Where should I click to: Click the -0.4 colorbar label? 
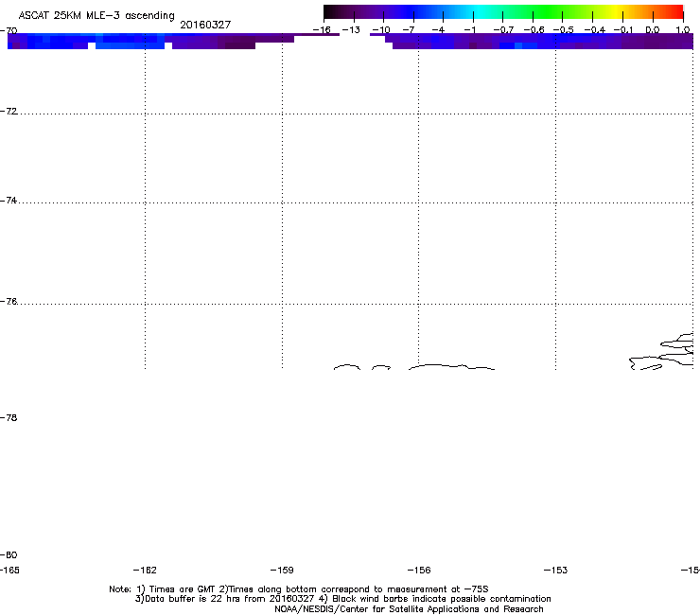click(x=594, y=30)
